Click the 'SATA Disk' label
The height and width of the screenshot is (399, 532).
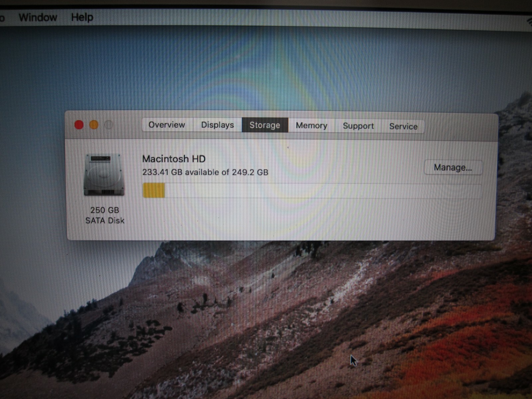105,220
